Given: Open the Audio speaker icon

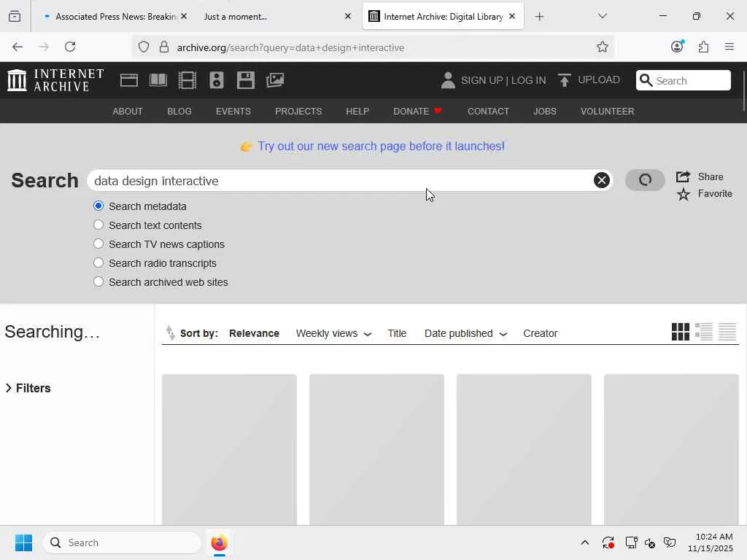Looking at the screenshot, I should (216, 80).
